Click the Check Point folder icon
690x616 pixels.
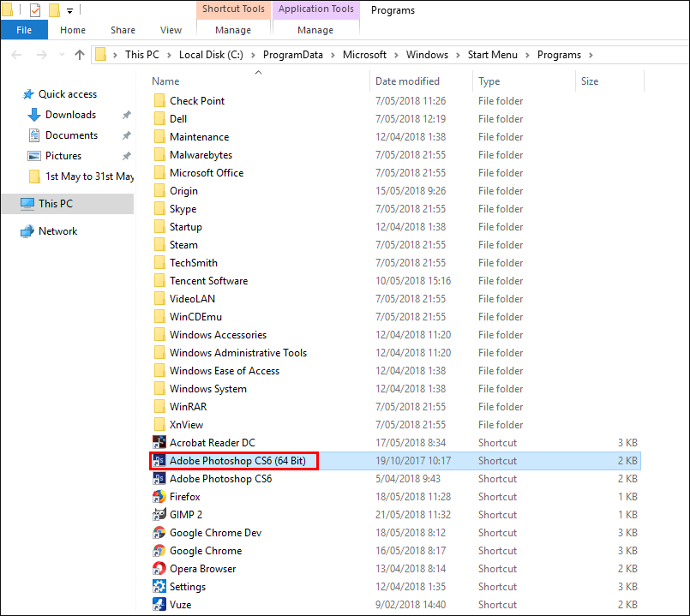[159, 101]
